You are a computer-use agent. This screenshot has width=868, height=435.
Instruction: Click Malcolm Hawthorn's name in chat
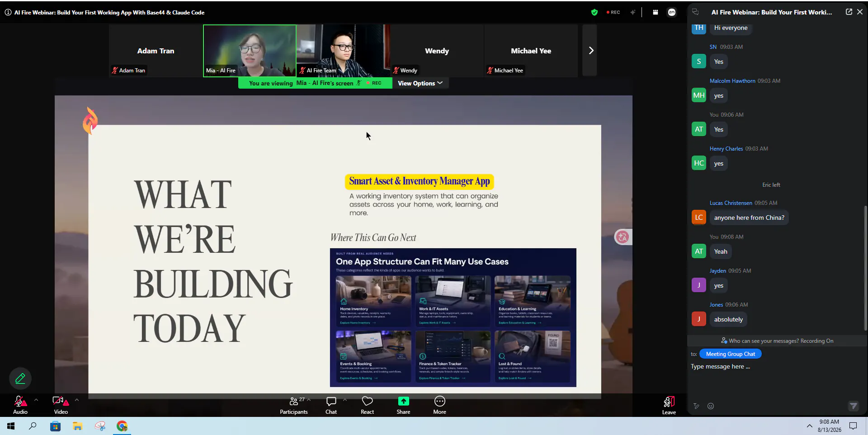point(732,81)
